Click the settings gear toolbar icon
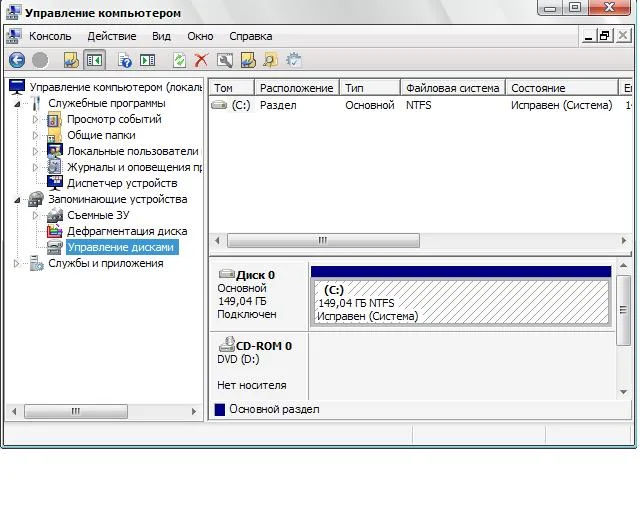The image size is (640, 512). 293,60
